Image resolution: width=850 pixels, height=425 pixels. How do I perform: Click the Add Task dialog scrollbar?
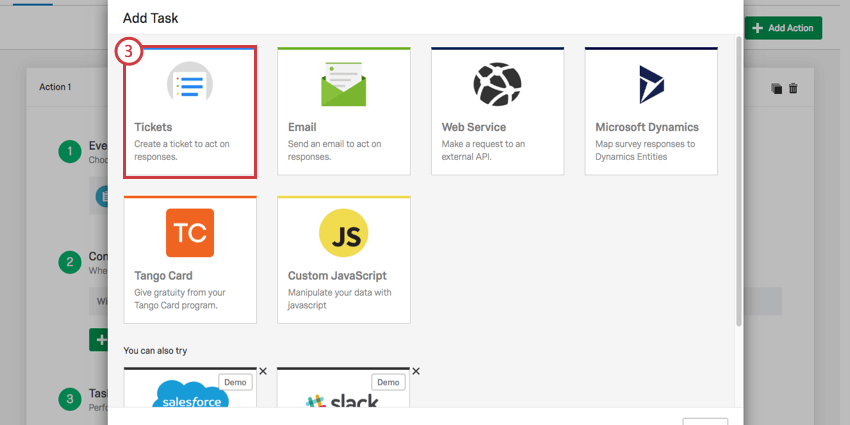pos(739,182)
